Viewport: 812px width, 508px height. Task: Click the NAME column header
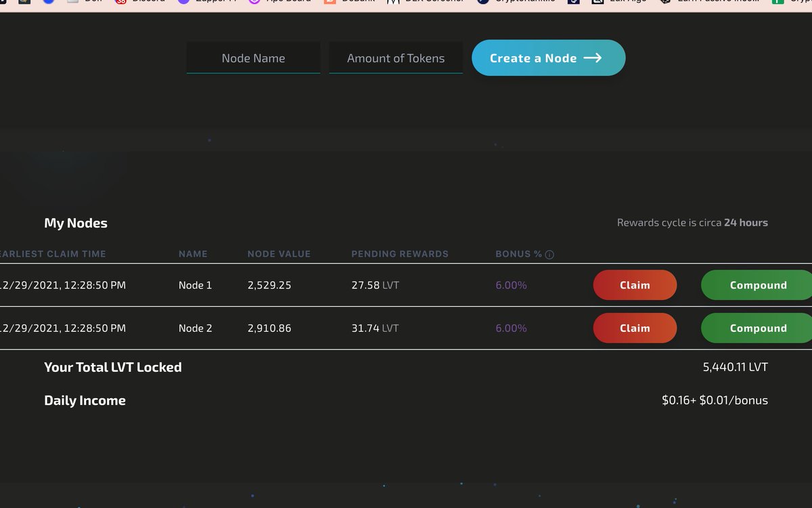(x=193, y=254)
